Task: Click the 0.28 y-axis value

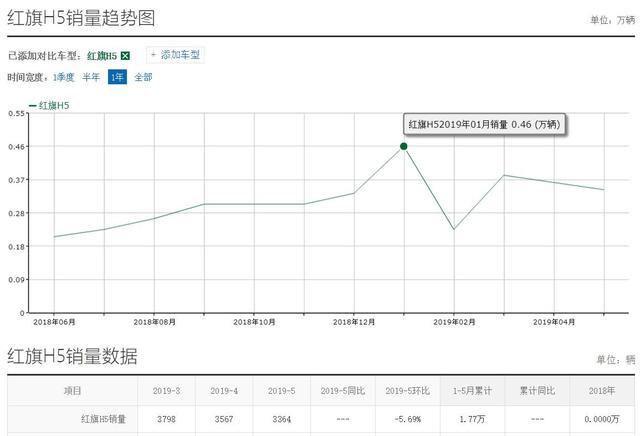Action: click(x=16, y=214)
